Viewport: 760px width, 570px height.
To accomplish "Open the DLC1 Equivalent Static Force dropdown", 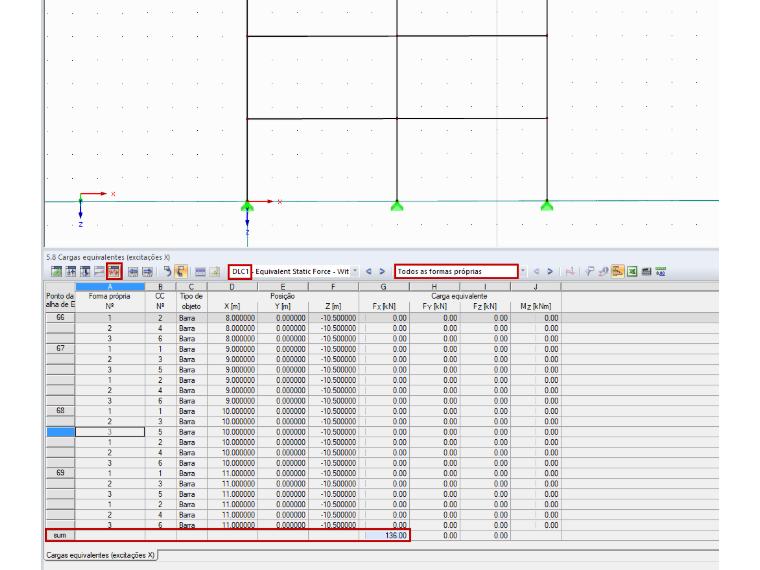I will pos(355,271).
